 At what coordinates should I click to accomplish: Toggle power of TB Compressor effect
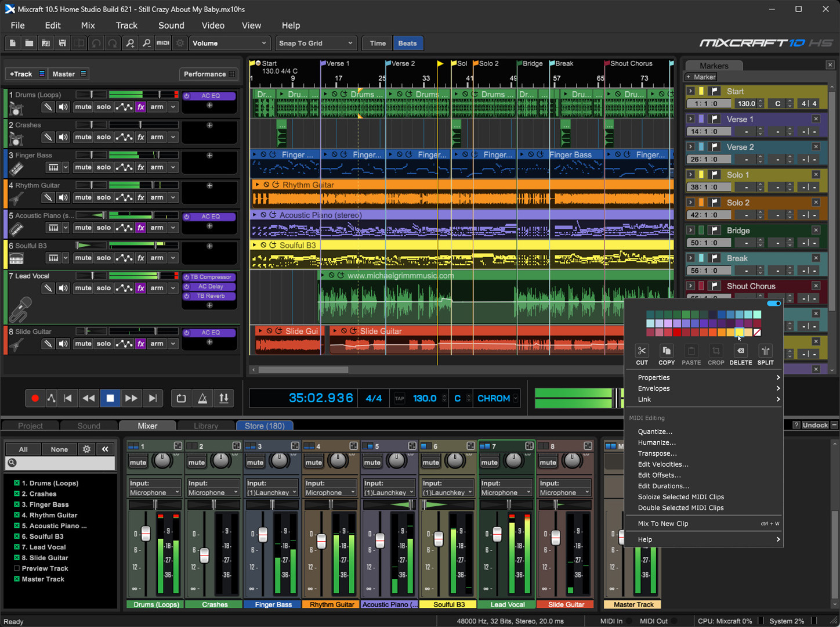(187, 278)
